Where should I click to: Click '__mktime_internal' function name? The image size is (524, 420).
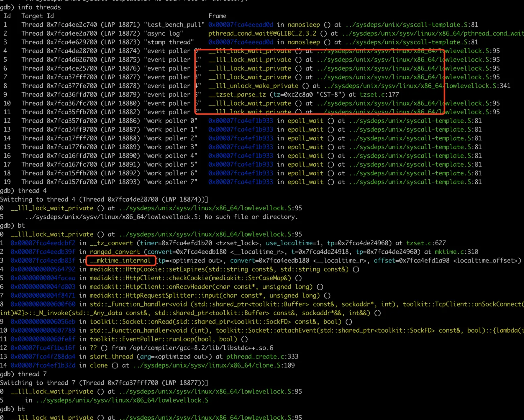point(120,260)
